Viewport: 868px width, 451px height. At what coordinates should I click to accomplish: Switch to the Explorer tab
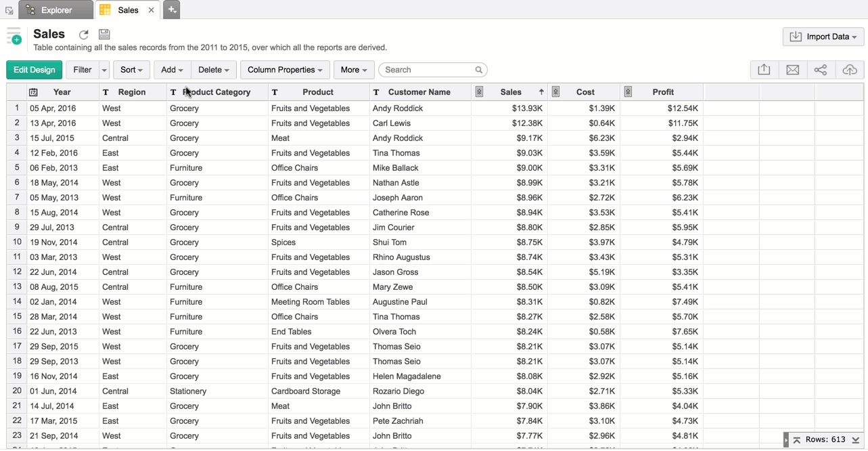(55, 10)
